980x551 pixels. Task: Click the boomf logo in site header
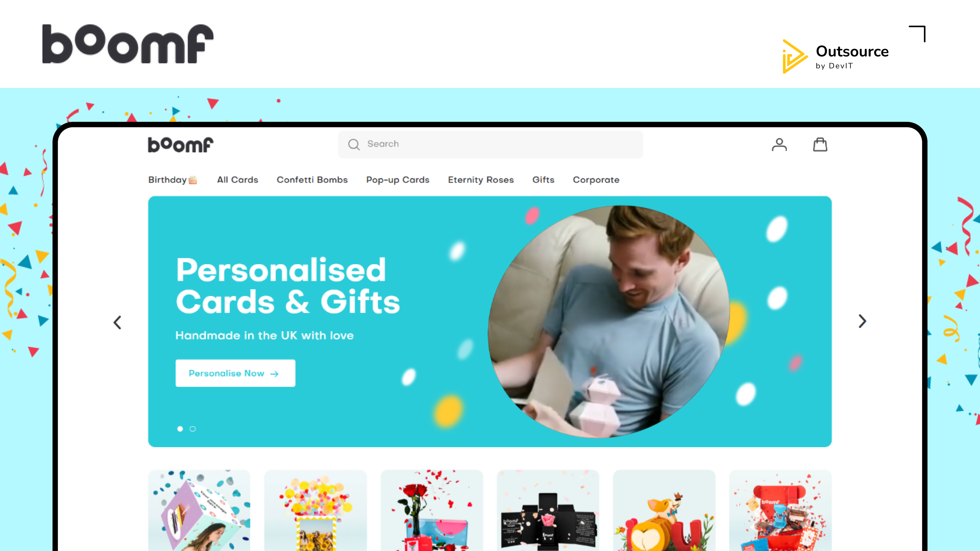point(181,145)
